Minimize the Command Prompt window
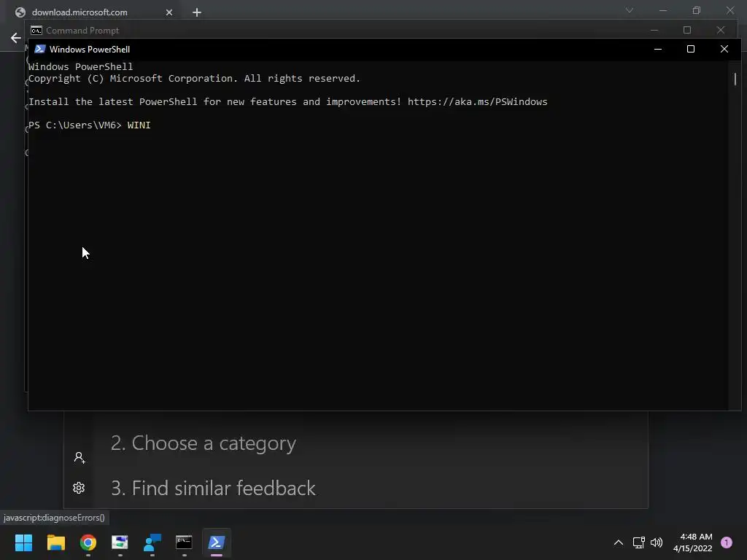 pos(654,30)
